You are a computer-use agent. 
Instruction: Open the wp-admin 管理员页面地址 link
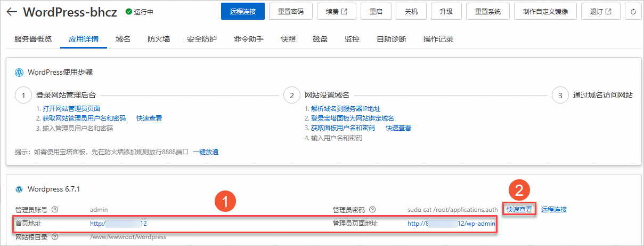[x=452, y=224]
